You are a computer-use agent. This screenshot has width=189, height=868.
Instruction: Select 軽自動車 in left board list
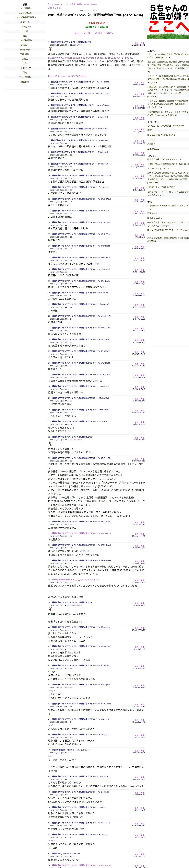point(25,82)
